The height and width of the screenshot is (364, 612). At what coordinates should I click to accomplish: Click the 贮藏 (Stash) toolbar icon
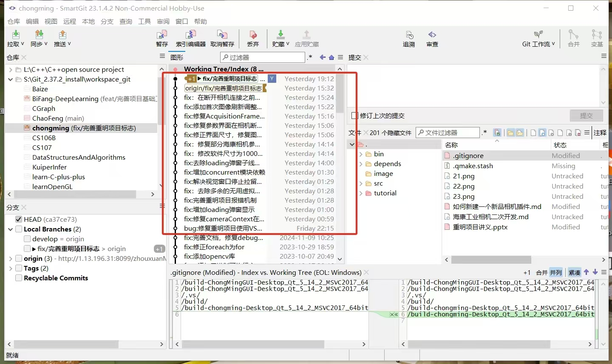[x=280, y=38]
